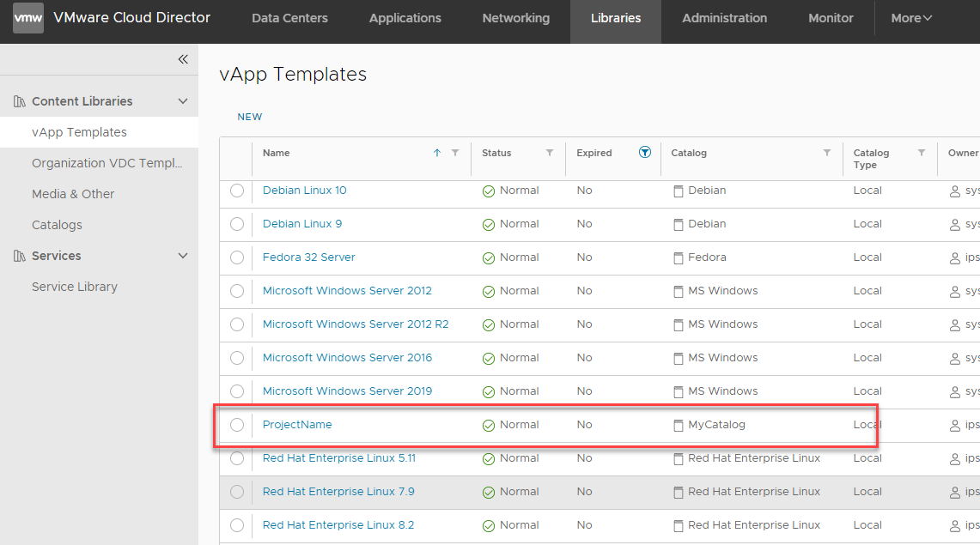Open the More dropdown menu
The height and width of the screenshot is (545, 980).
click(911, 18)
